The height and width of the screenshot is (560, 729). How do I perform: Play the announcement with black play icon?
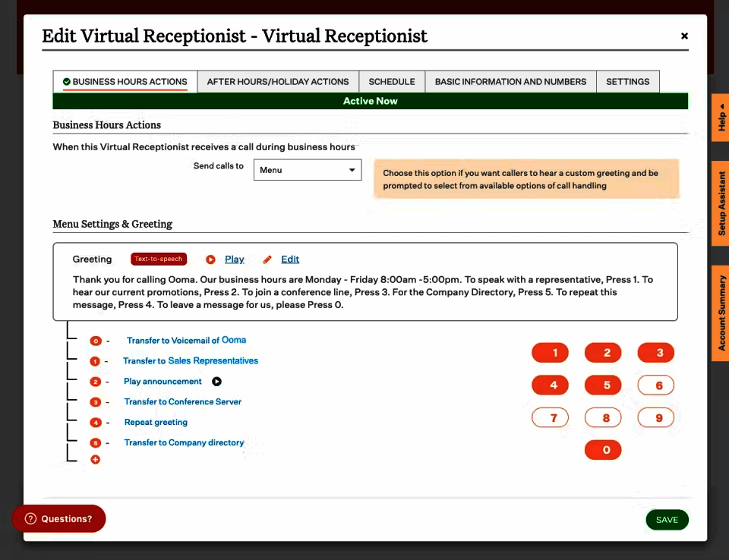point(216,382)
